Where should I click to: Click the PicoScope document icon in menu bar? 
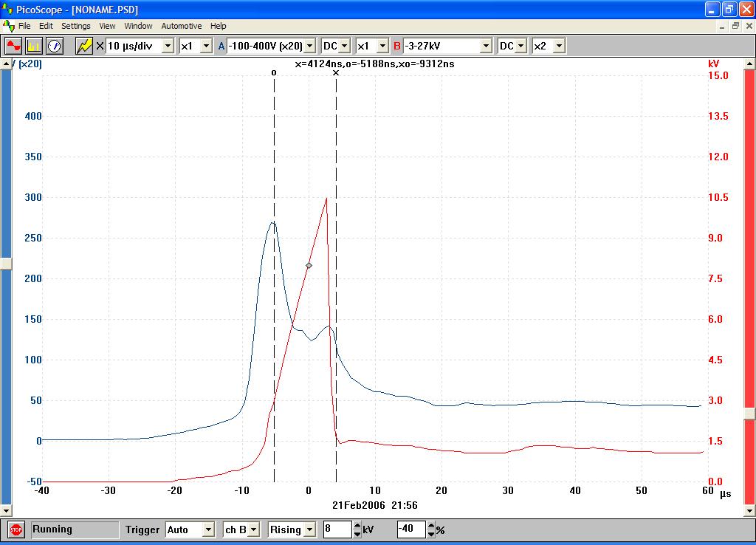click(x=9, y=26)
